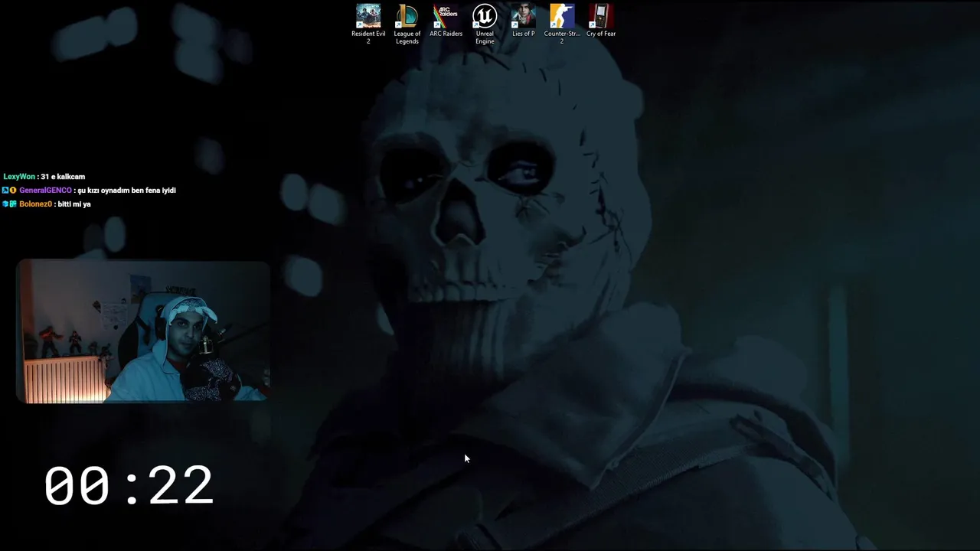Open the Resident Evil 2 desktop shortcut

tap(368, 24)
